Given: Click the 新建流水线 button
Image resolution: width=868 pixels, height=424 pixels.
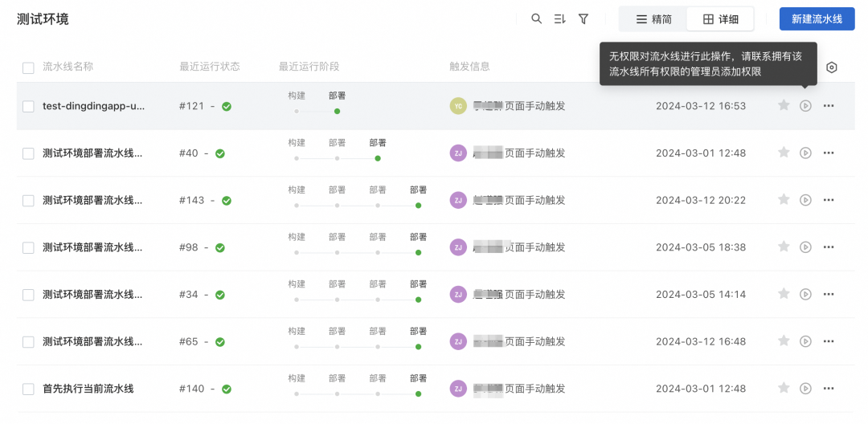Looking at the screenshot, I should (x=817, y=18).
